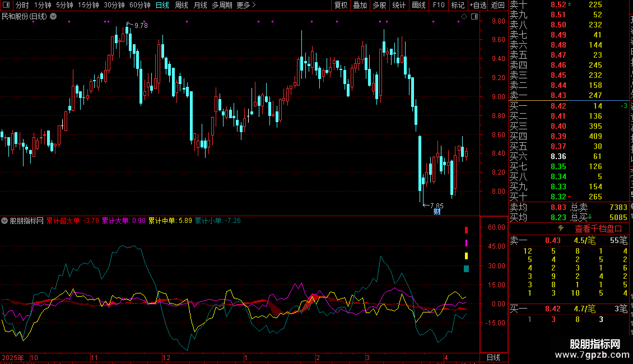
Task: Click the red swatch in indicator legend
Action: point(466,230)
